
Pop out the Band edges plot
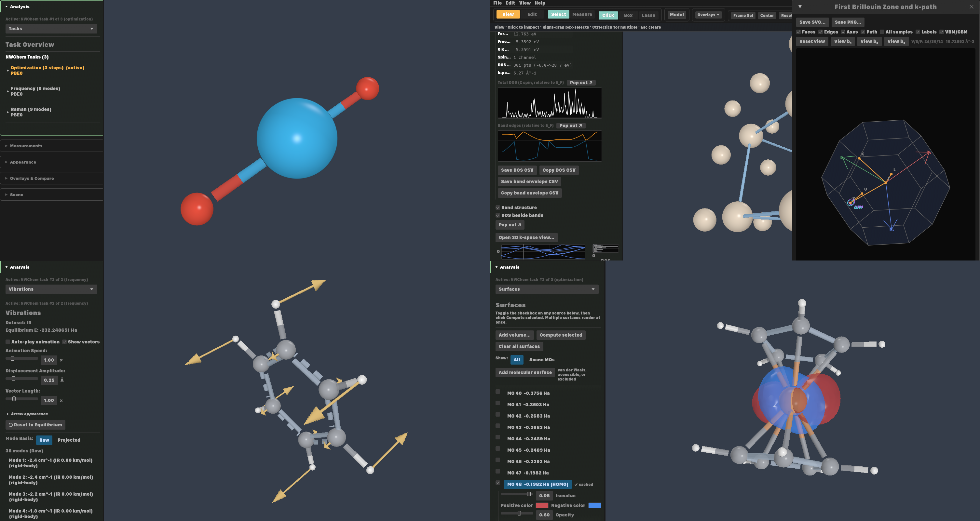tap(571, 126)
